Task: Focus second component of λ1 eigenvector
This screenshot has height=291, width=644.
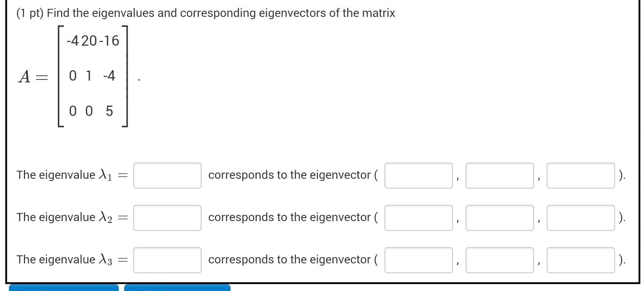Action: tap(500, 175)
